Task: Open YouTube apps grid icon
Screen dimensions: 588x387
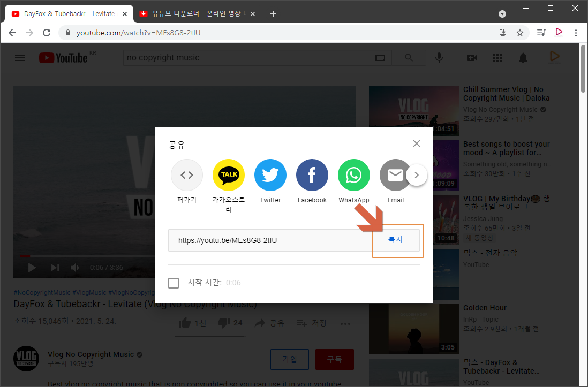Action: [497, 58]
